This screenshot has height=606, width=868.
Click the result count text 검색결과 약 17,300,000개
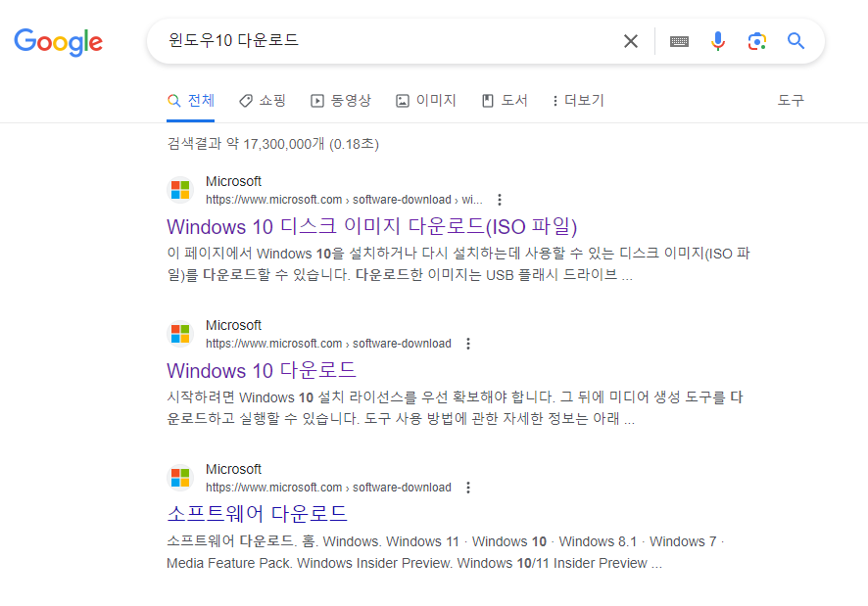[x=273, y=144]
